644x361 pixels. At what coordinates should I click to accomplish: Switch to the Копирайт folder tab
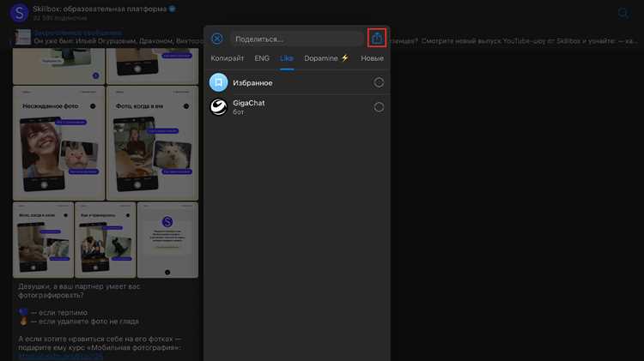pos(228,58)
